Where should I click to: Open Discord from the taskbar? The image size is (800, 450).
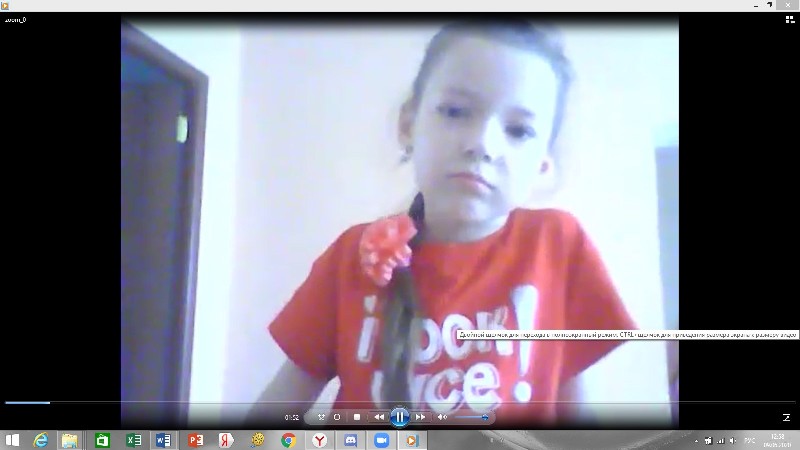pos(350,440)
